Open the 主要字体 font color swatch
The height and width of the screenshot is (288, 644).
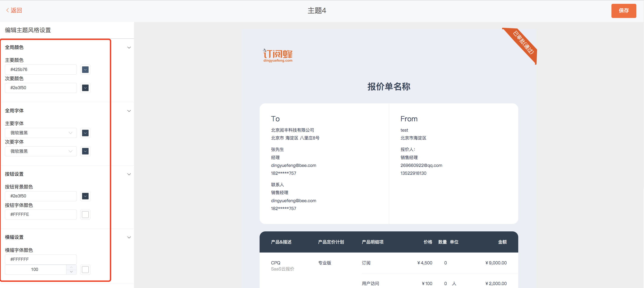[85, 133]
